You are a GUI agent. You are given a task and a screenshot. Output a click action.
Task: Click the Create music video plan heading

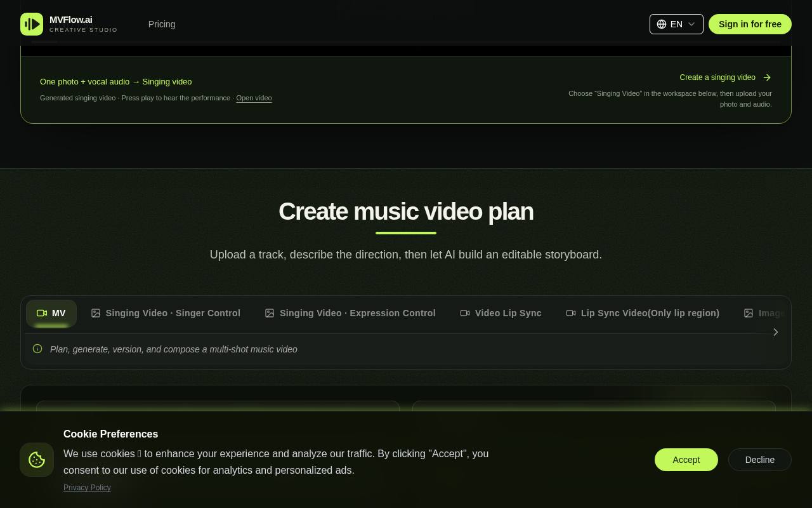click(406, 211)
